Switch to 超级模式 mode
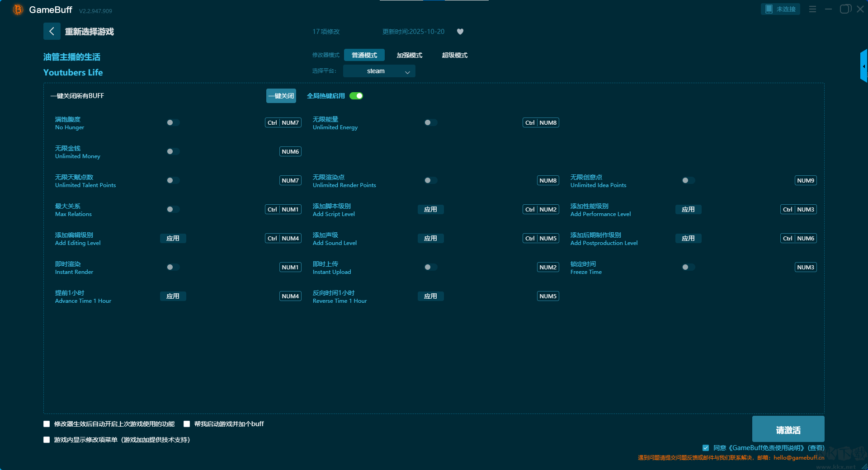The image size is (868, 470). pos(455,55)
